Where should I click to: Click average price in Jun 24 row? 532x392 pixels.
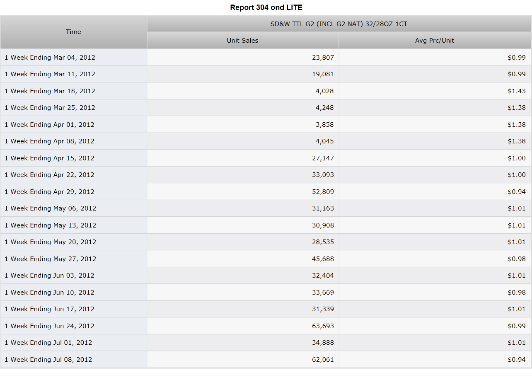[517, 326]
